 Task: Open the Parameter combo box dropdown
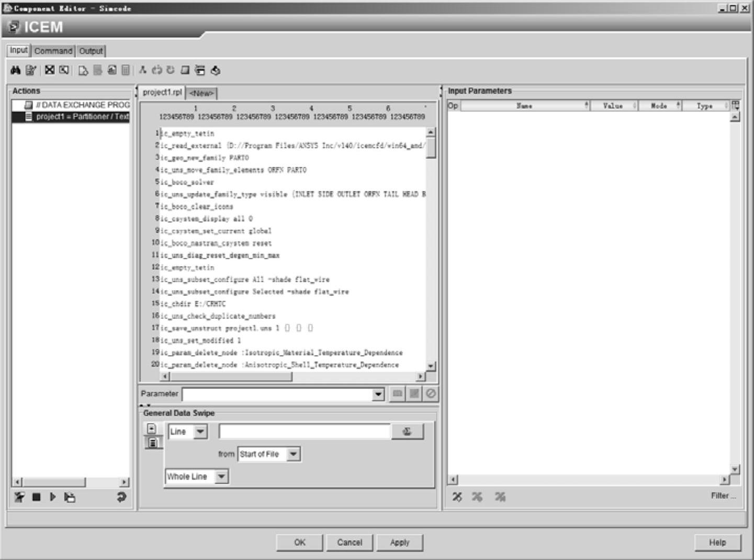[378, 394]
